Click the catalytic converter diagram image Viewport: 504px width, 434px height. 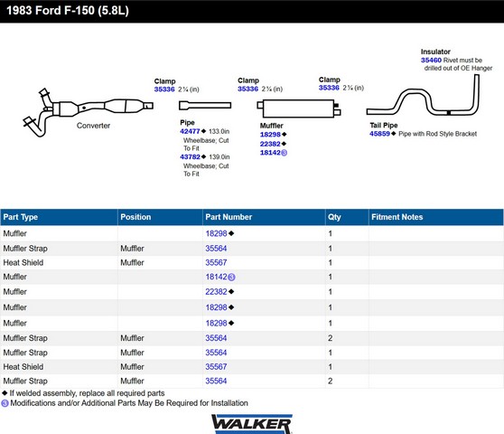coord(89,112)
